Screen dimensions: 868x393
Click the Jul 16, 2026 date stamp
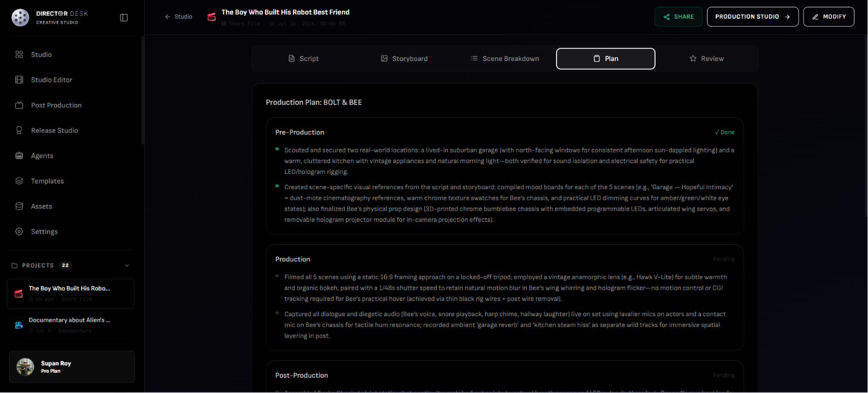pyautogui.click(x=311, y=24)
